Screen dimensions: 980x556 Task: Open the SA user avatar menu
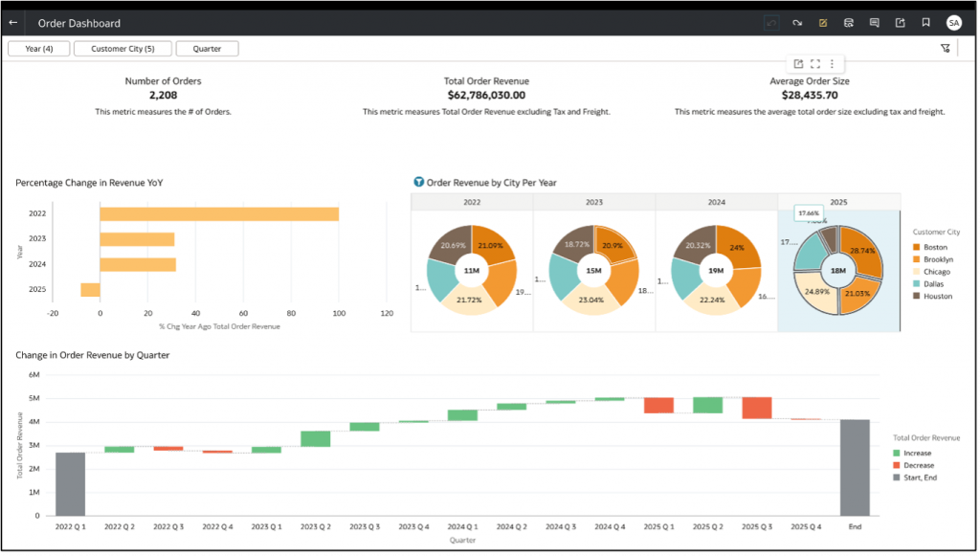pyautogui.click(x=954, y=23)
